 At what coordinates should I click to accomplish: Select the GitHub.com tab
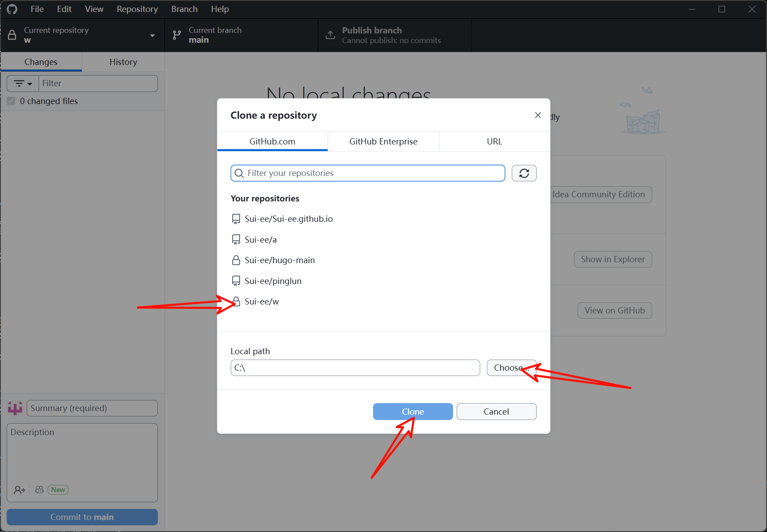pos(272,141)
